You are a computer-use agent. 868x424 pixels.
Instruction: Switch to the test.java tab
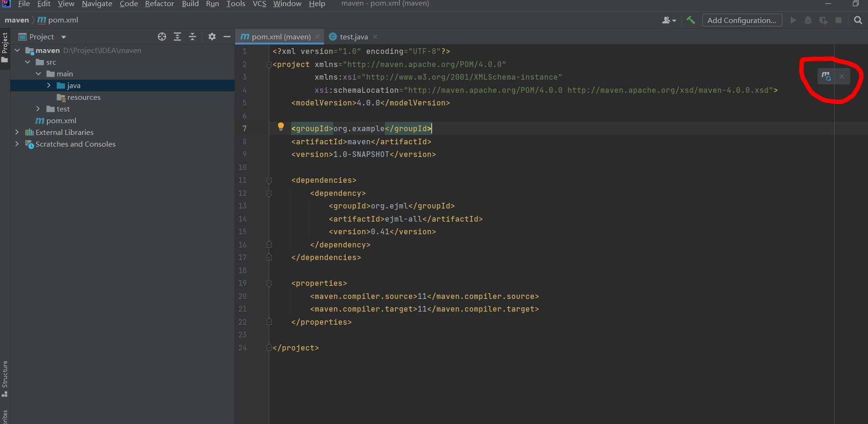[x=353, y=37]
